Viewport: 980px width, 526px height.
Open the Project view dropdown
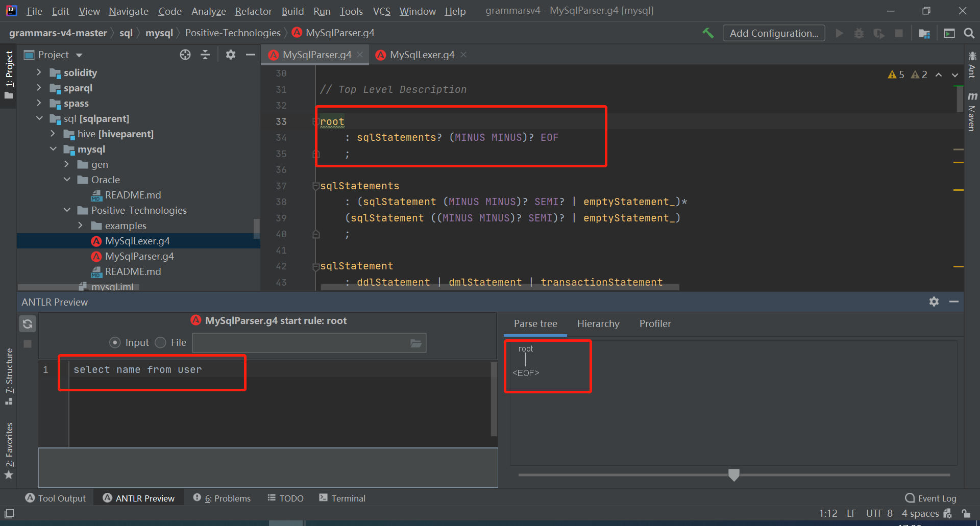(x=79, y=55)
